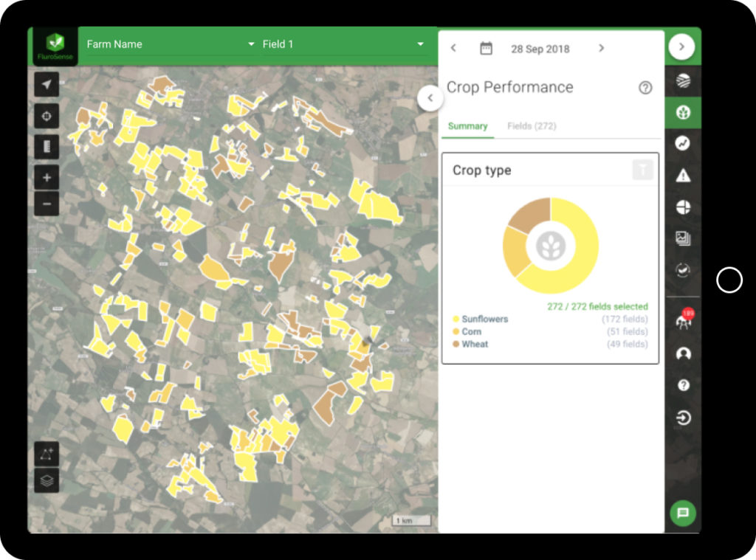The image size is (756, 560).
Task: Go to the next date
Action: pos(601,48)
